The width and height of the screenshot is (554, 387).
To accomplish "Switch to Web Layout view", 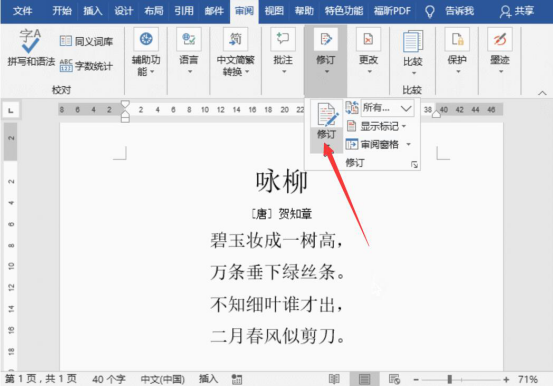I will pos(394,380).
